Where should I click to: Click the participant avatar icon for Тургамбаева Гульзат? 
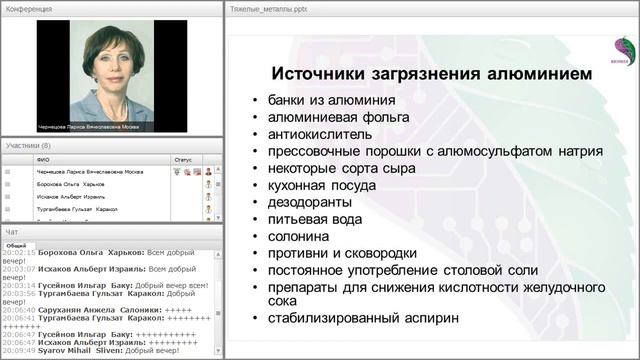coord(209,209)
